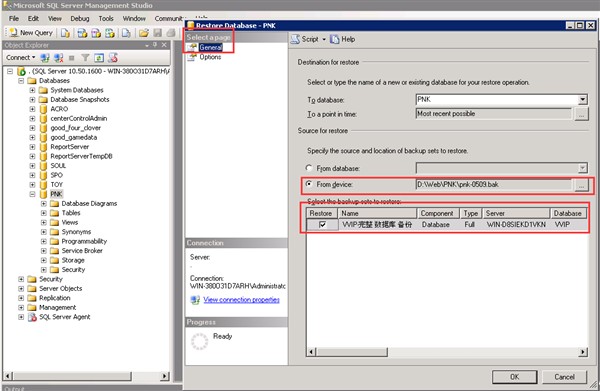Click the Name column header
This screenshot has height=391, width=600.
(377, 213)
